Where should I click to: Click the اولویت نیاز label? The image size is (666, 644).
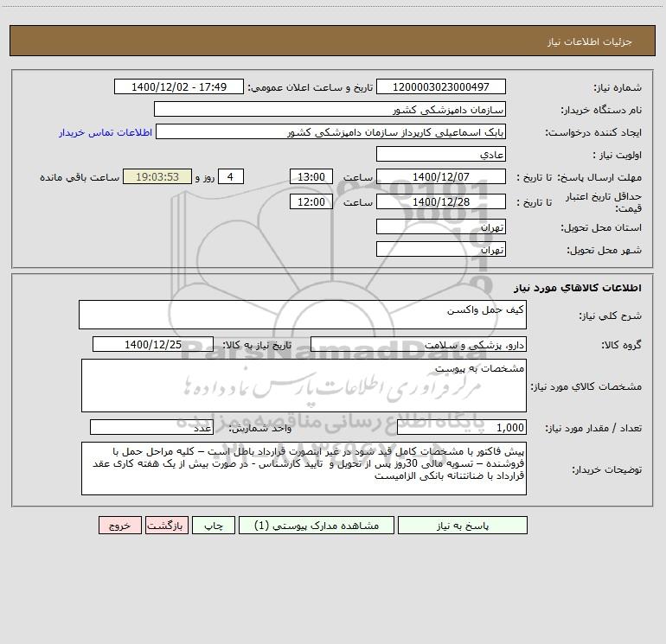pyautogui.click(x=618, y=155)
